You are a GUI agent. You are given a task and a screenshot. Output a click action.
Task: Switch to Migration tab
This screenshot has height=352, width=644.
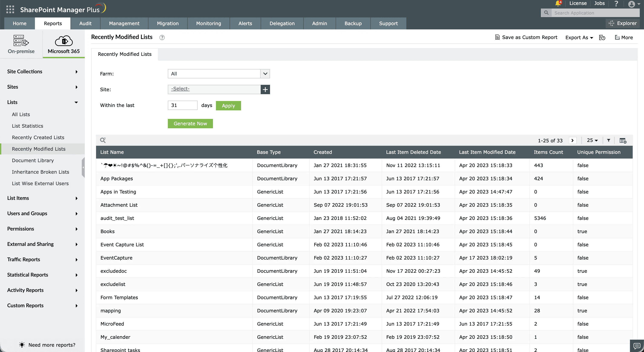(168, 23)
